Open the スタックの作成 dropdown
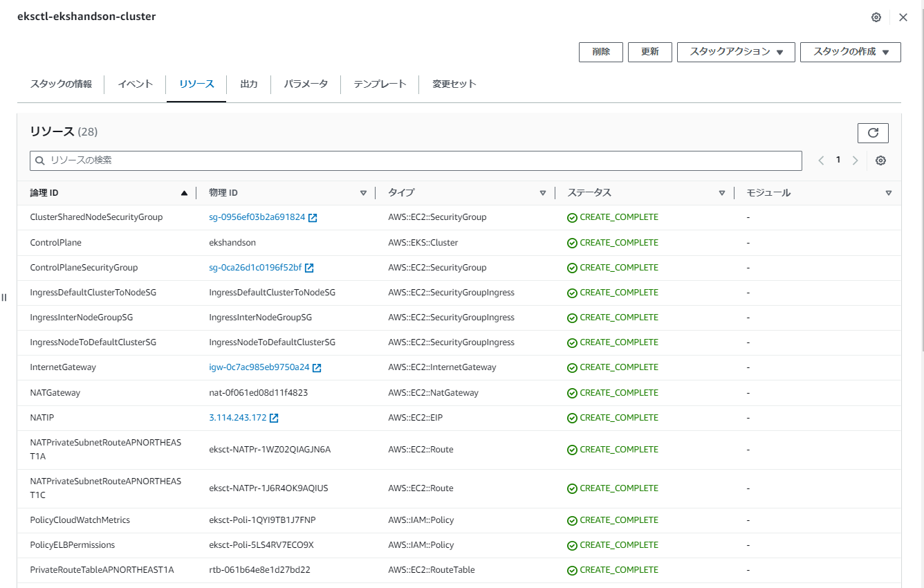The width and height of the screenshot is (924, 588). click(x=851, y=52)
